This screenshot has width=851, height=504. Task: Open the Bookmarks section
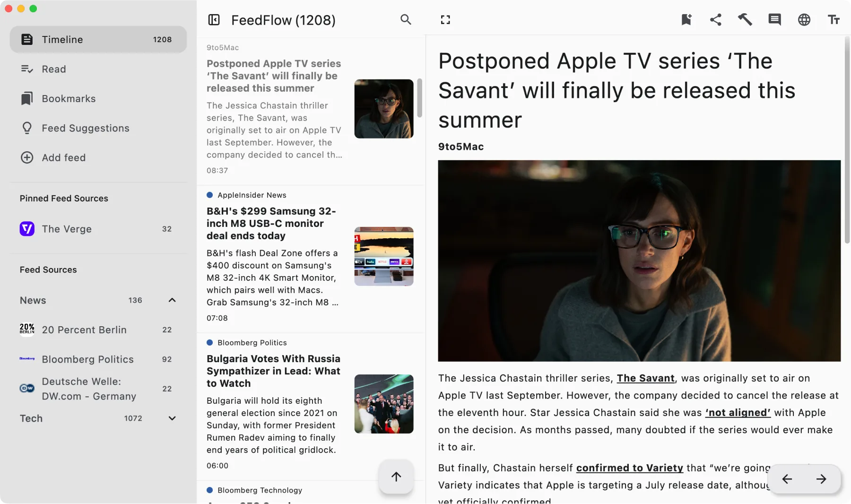tap(69, 98)
